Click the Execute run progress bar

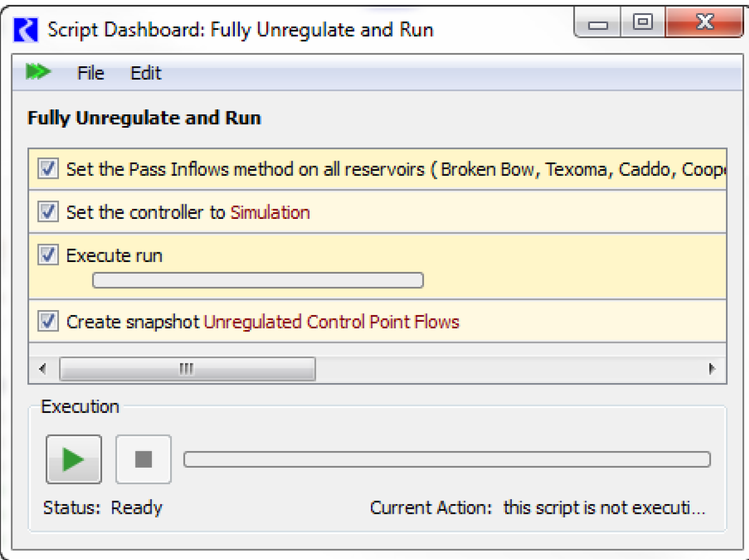click(x=257, y=280)
